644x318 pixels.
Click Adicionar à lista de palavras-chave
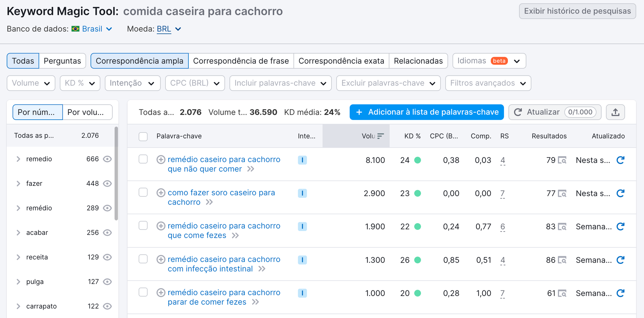(427, 112)
